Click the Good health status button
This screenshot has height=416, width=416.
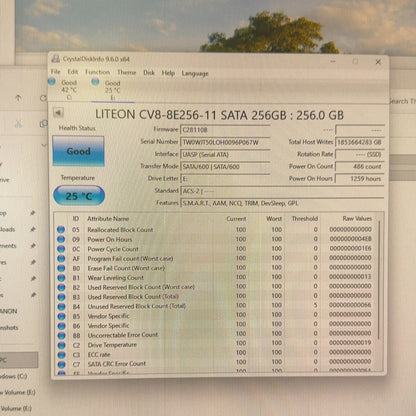(78, 151)
